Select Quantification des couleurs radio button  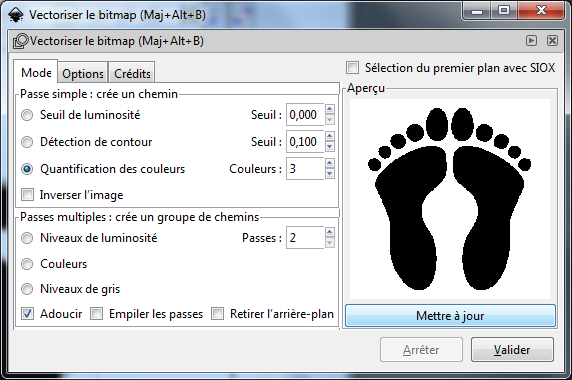coord(27,169)
